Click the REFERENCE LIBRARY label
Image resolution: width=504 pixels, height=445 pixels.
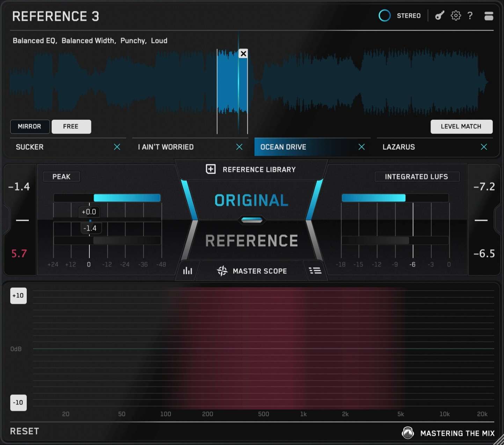click(259, 169)
